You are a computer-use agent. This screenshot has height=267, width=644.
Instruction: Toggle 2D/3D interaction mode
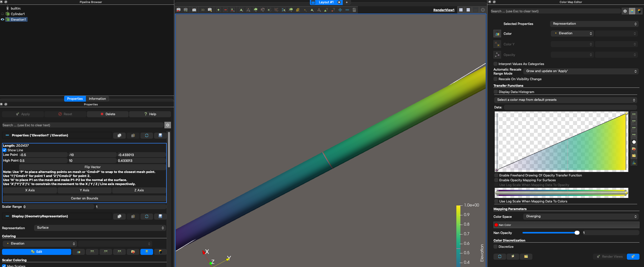coord(203,10)
